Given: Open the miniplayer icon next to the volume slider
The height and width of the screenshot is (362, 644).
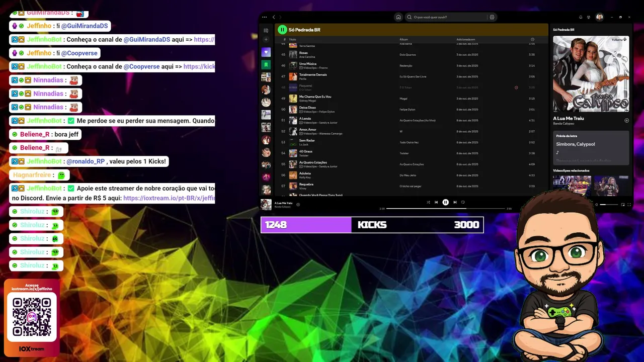Looking at the screenshot, I should tap(623, 205).
